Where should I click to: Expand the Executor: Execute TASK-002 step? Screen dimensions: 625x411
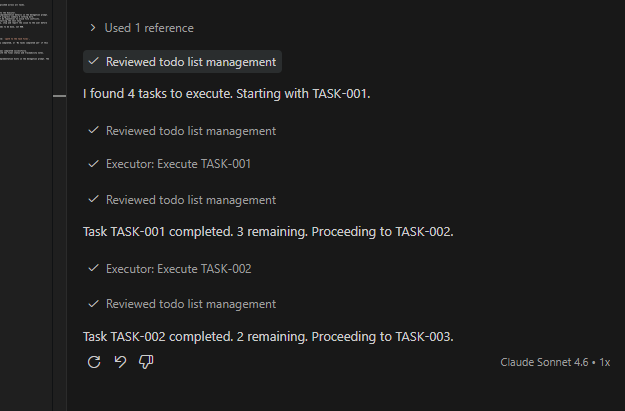click(x=178, y=269)
